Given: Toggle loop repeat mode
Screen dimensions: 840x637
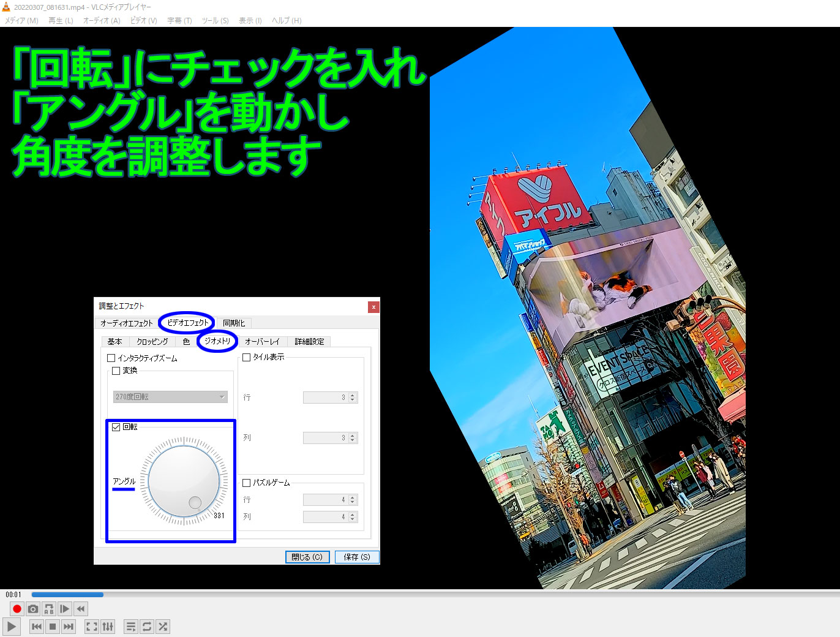Looking at the screenshot, I should point(147,627).
